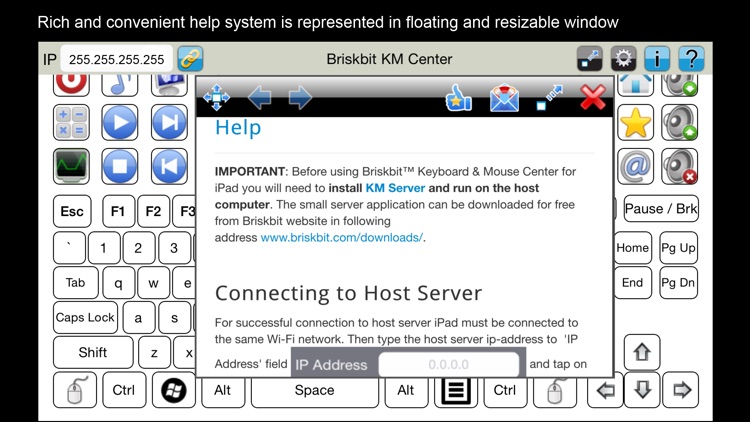Rate app with thumbs-up star icon
The image size is (750, 422).
click(458, 98)
